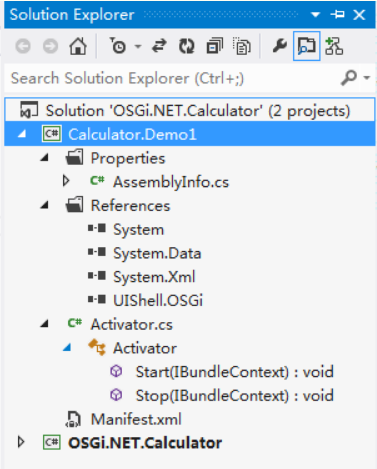Open the window position dropdown in the title bar
This screenshot has height=469, width=377.
tap(315, 15)
